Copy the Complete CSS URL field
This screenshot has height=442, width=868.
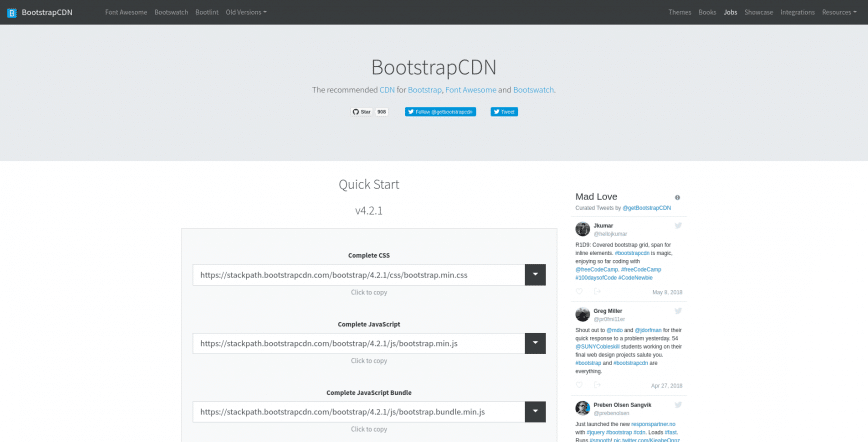click(x=359, y=275)
